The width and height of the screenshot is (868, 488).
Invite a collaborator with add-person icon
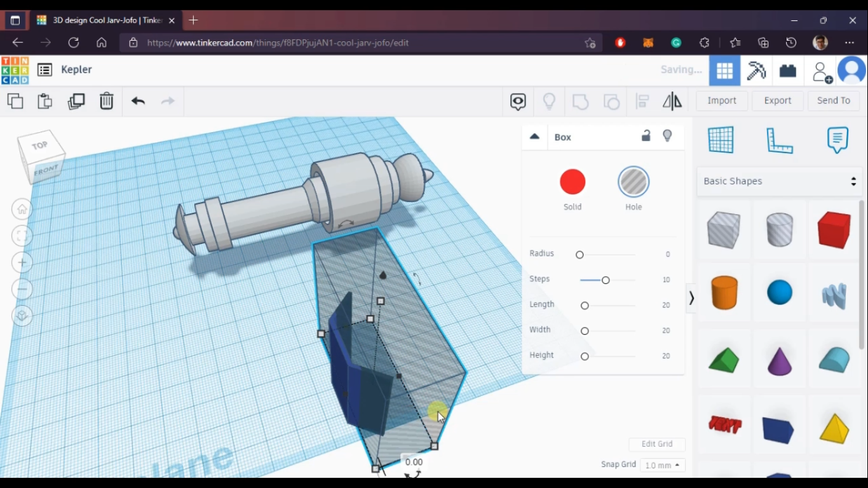click(822, 72)
